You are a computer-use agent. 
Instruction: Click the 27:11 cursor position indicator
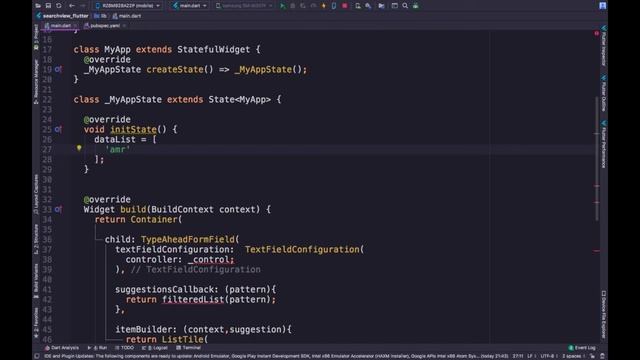(x=518, y=356)
